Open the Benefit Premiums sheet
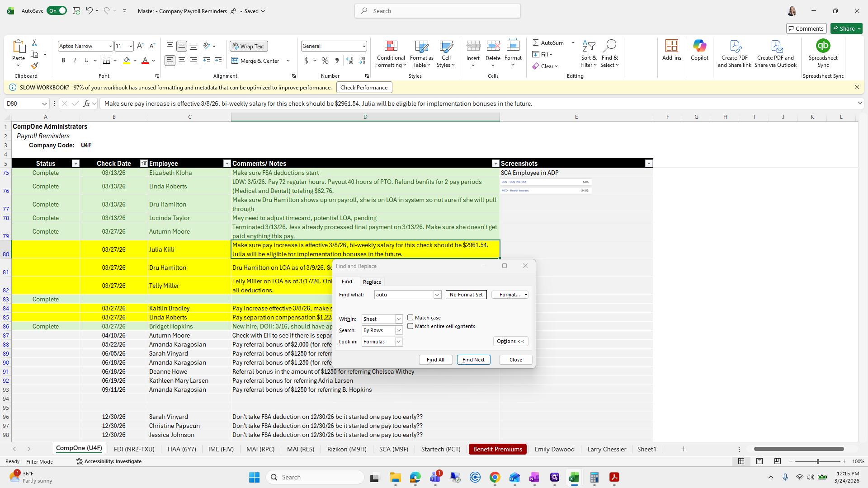 coord(497,449)
